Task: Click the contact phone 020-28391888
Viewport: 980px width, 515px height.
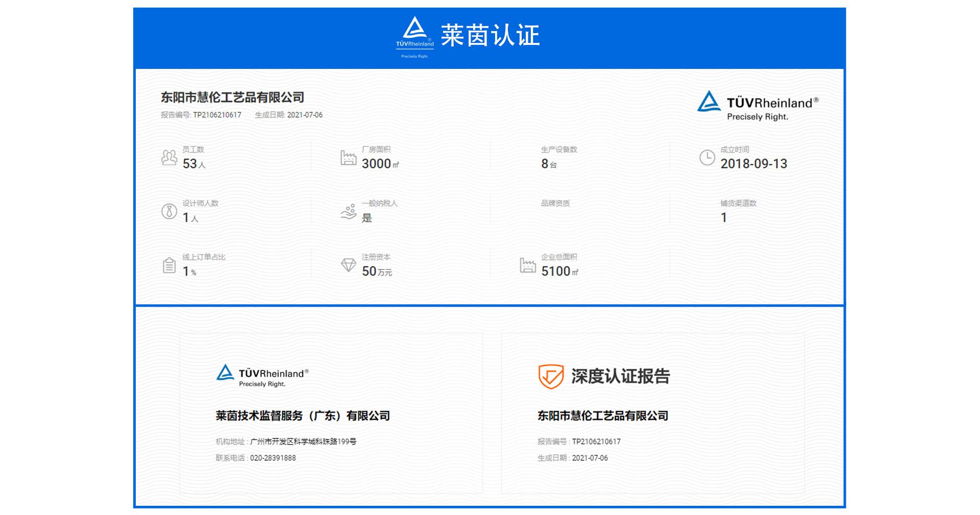Action: pos(273,458)
